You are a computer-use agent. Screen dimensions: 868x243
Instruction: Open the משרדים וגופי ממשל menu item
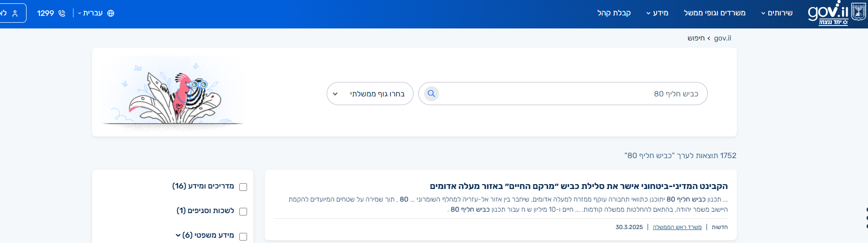pyautogui.click(x=715, y=13)
